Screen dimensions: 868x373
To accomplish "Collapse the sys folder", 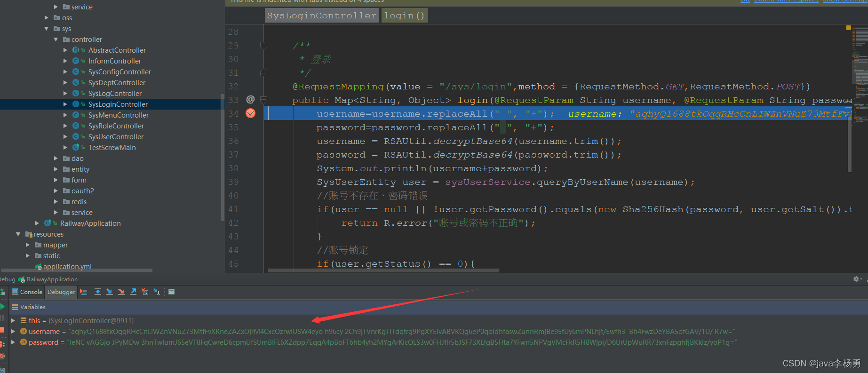I will coord(47,29).
